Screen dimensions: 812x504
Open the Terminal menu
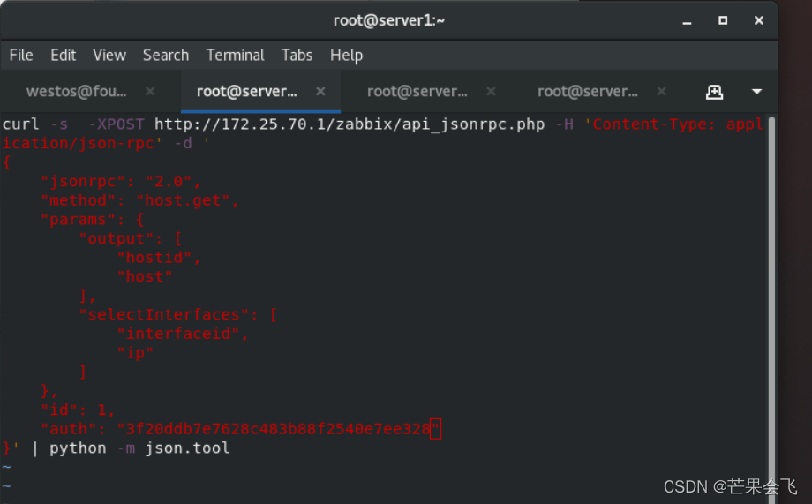tap(235, 55)
